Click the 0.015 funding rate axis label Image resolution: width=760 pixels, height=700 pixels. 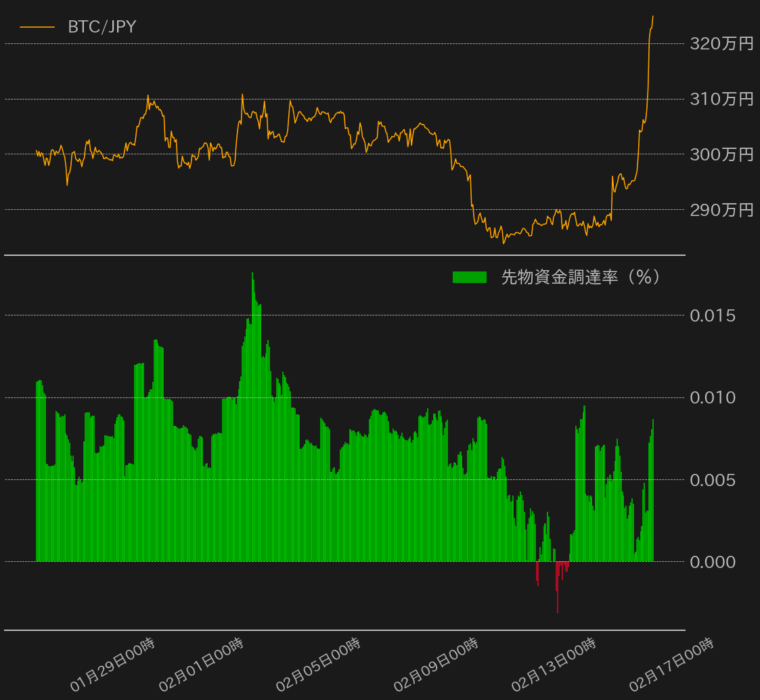click(712, 316)
